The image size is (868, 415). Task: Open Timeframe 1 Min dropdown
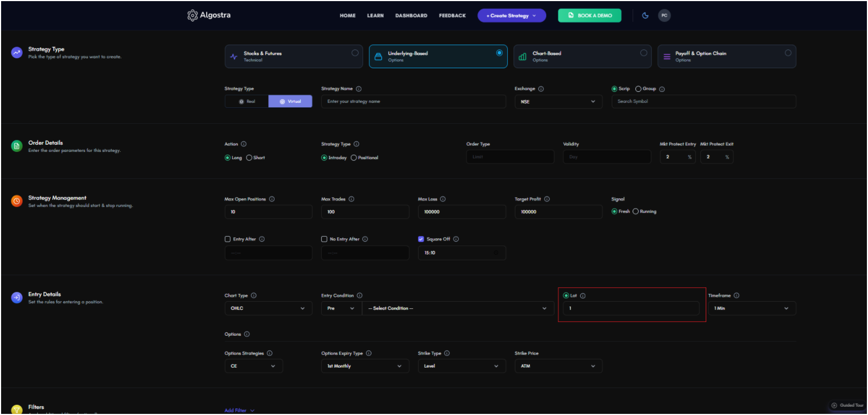click(x=752, y=308)
